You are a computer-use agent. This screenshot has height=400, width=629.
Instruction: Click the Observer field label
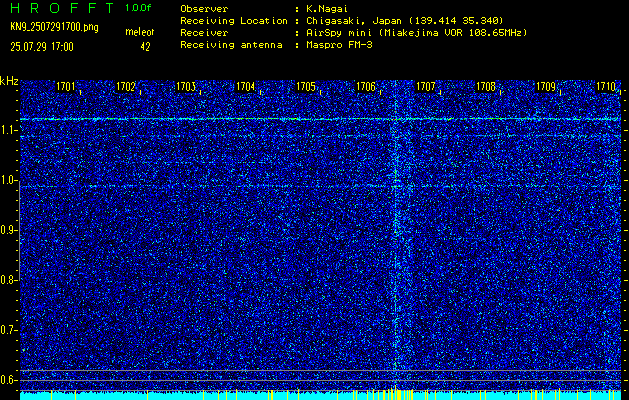click(x=204, y=9)
